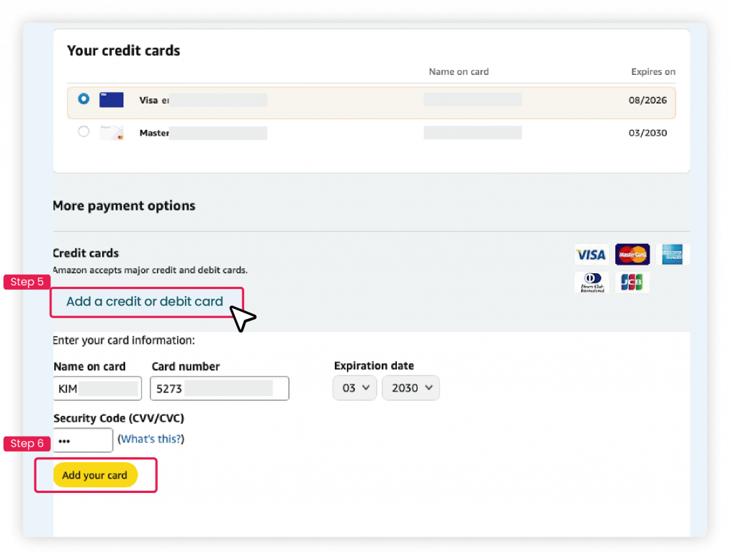The image size is (731, 560).
Task: Select the Mastercard radio button
Action: coord(84,131)
